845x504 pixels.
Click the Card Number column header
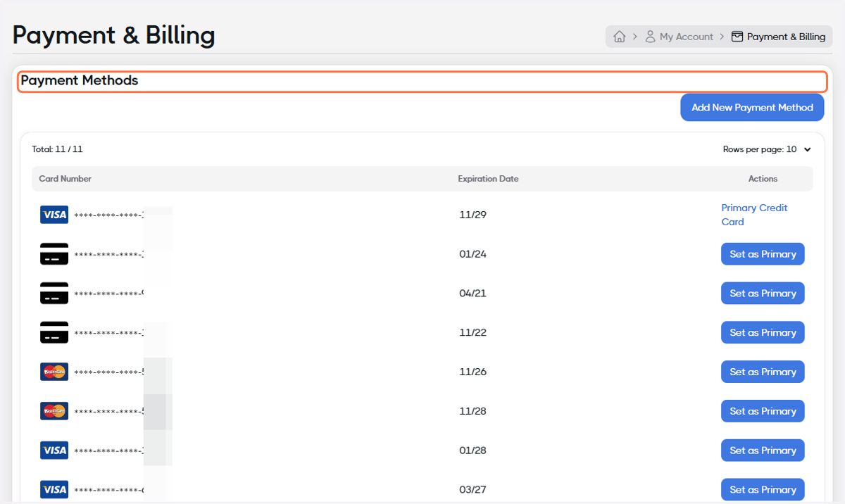pyautogui.click(x=65, y=179)
